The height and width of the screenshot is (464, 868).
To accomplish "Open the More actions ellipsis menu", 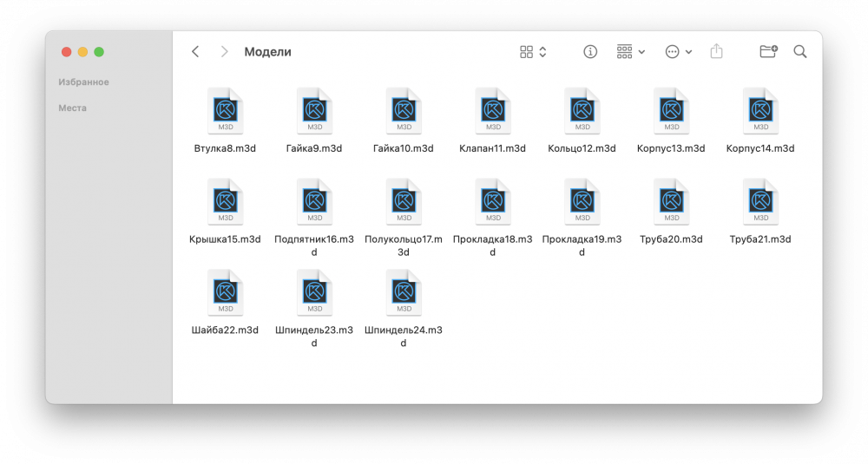I will (x=678, y=52).
